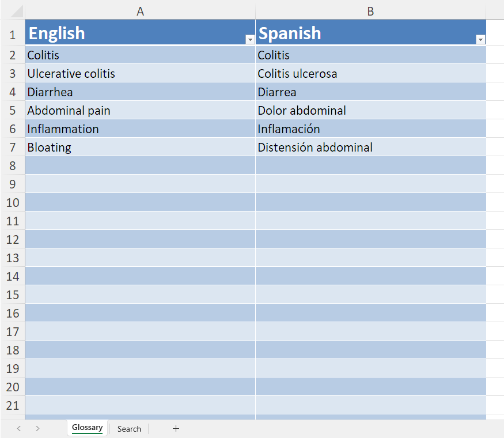Open the Spanish column filter dropdown

click(480, 39)
